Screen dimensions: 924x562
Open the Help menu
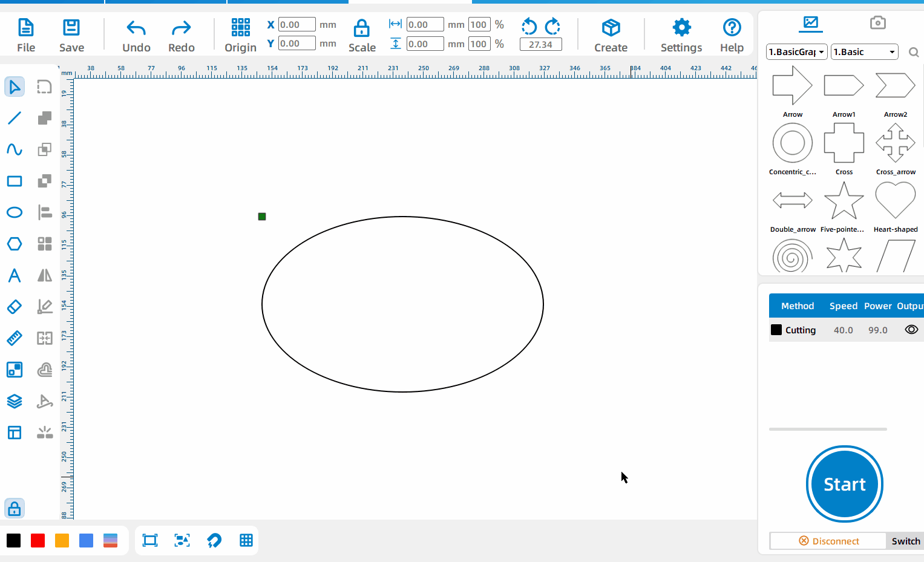pos(732,35)
